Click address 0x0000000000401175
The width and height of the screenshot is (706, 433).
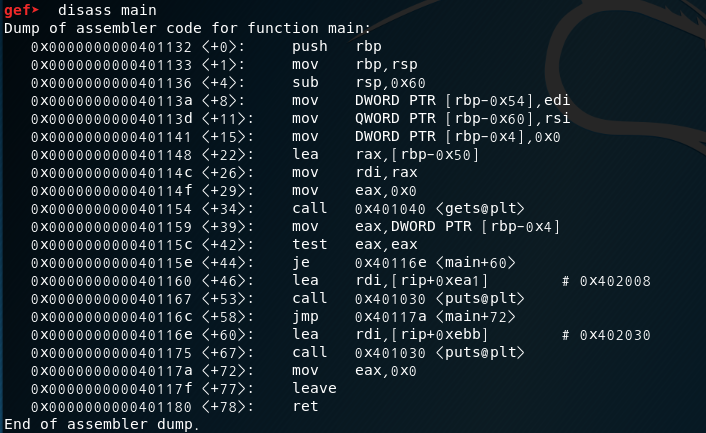pyautogui.click(x=111, y=353)
